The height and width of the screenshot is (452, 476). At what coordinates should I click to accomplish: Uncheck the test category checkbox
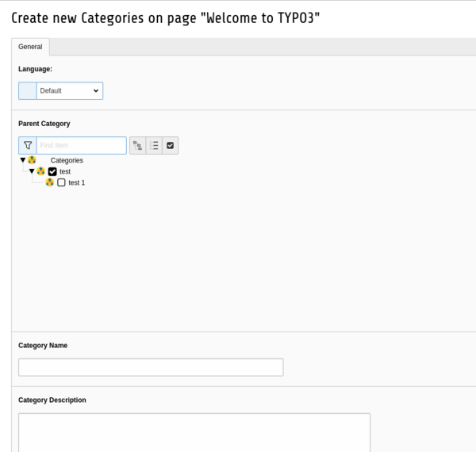click(53, 171)
